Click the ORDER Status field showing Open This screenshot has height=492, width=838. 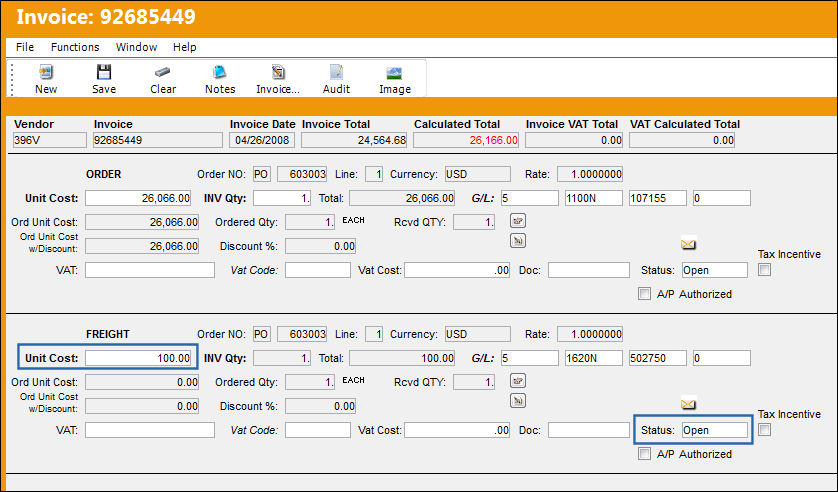pos(715,270)
